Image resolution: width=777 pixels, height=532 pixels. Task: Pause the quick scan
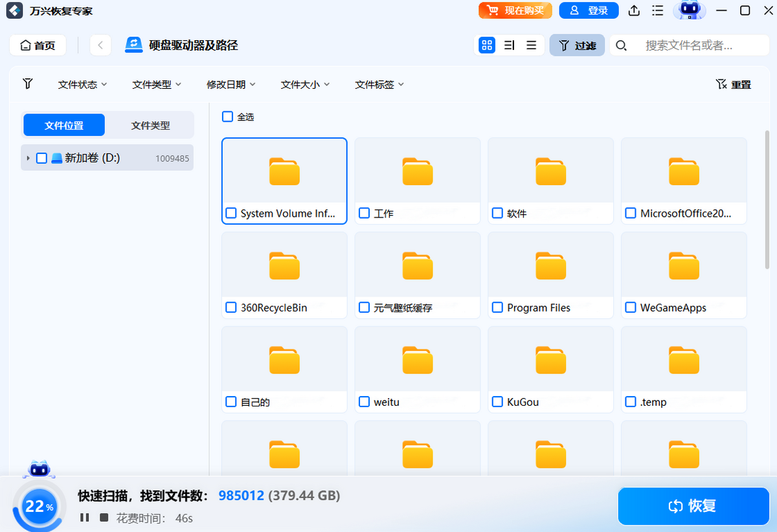pos(84,518)
